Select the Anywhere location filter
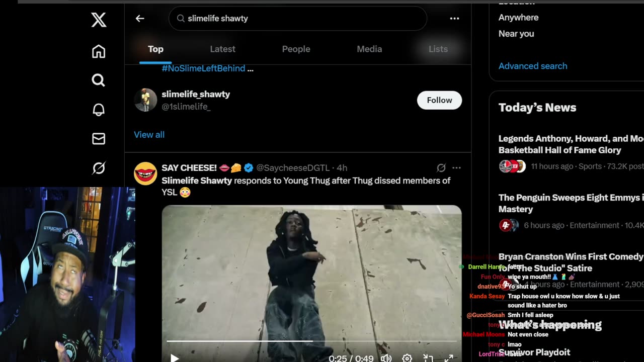Image resolution: width=644 pixels, height=362 pixels. tap(518, 18)
